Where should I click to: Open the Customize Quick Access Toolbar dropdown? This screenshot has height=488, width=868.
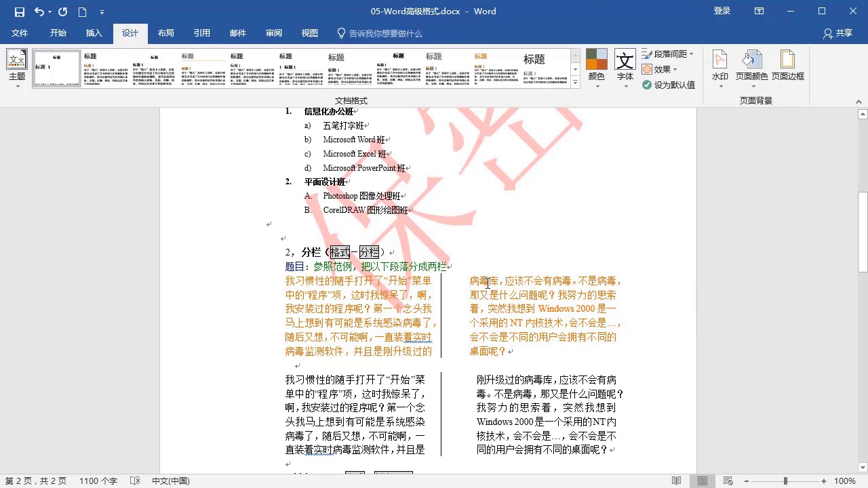[102, 12]
